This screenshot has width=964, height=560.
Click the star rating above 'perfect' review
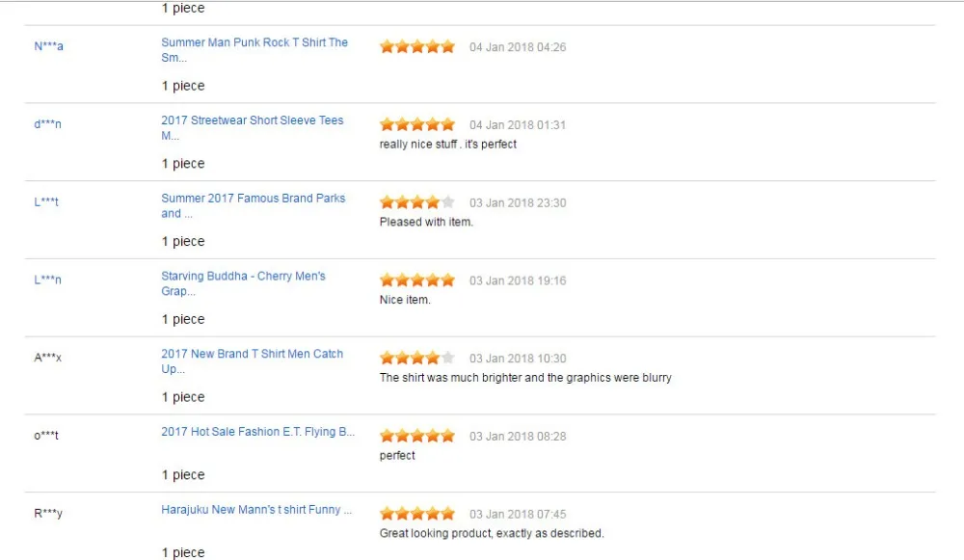click(417, 436)
